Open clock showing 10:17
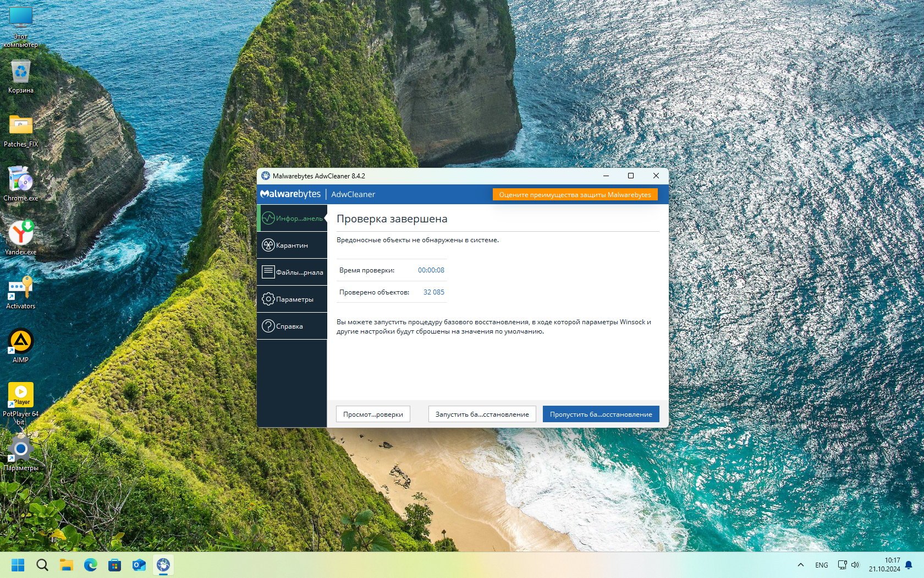 click(884, 565)
